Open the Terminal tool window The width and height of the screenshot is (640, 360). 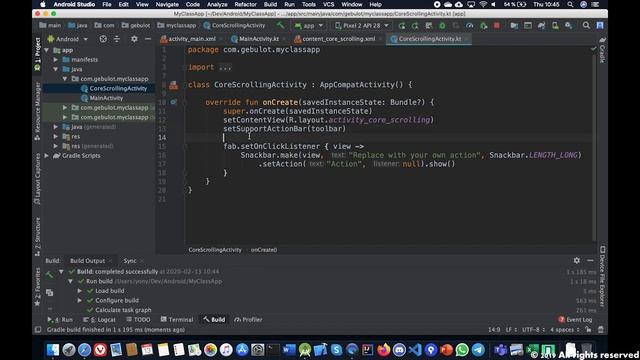[177, 320]
